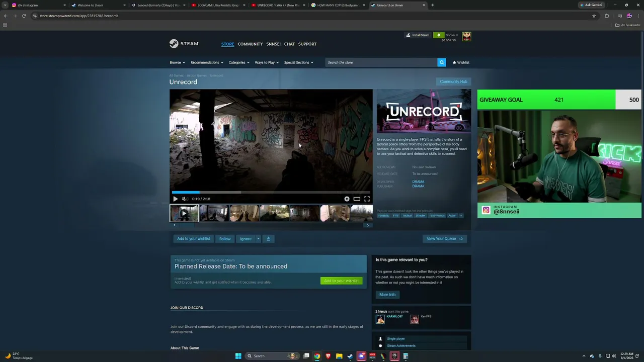Click the Install Steam button
The height and width of the screenshot is (362, 644).
418,35
